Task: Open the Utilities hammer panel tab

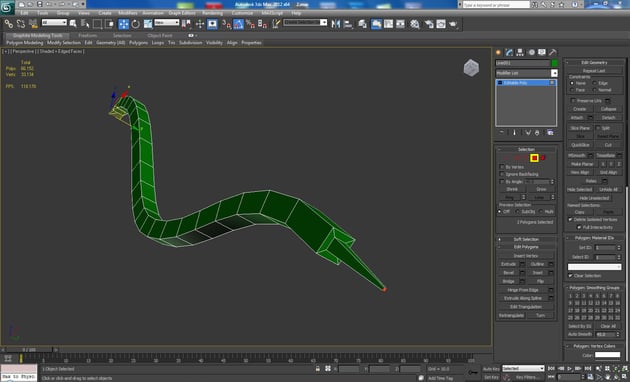Action: [x=552, y=52]
